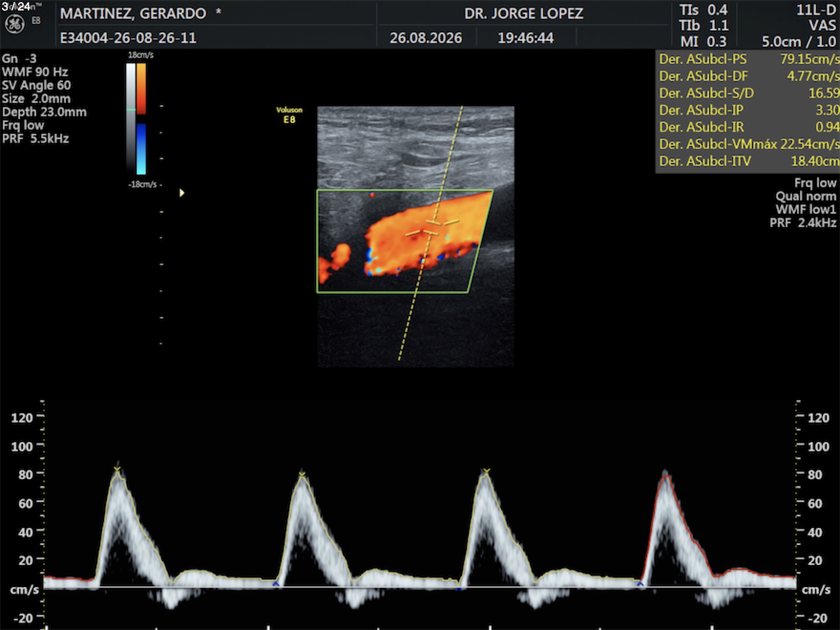Image resolution: width=840 pixels, height=630 pixels.
Task: Click the SV Angle 60 parameter
Action: tap(36, 85)
